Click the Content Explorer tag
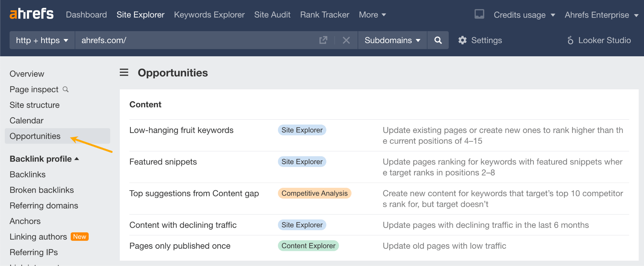 (308, 246)
